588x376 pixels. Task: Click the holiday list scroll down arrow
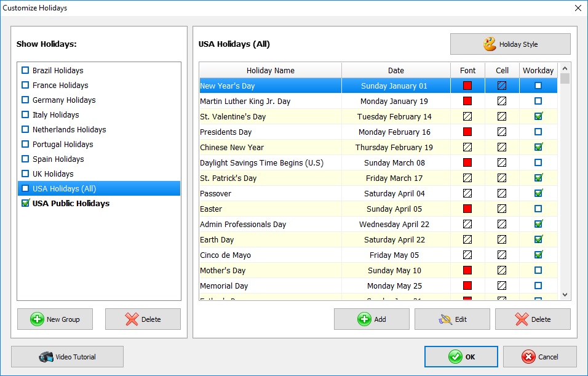click(565, 295)
